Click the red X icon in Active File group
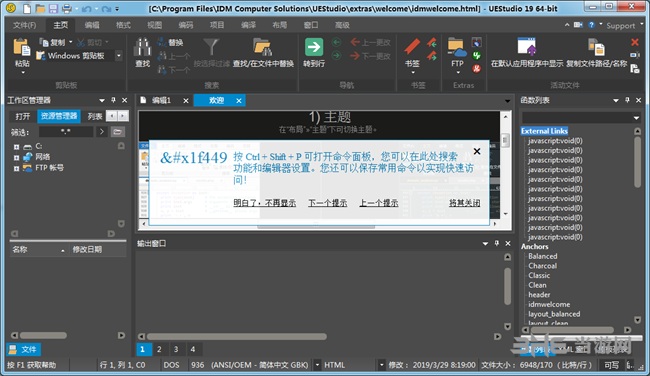The height and width of the screenshot is (376, 650). tap(635, 42)
